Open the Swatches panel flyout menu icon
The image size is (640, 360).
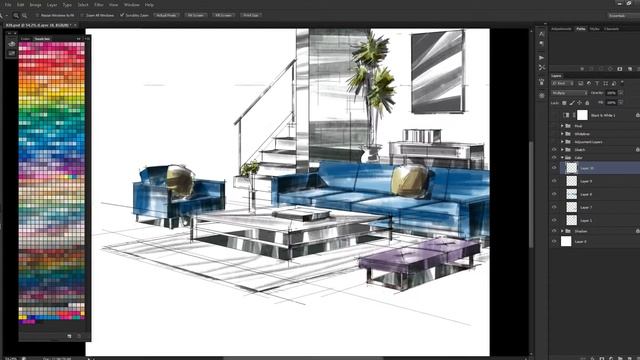pos(87,39)
